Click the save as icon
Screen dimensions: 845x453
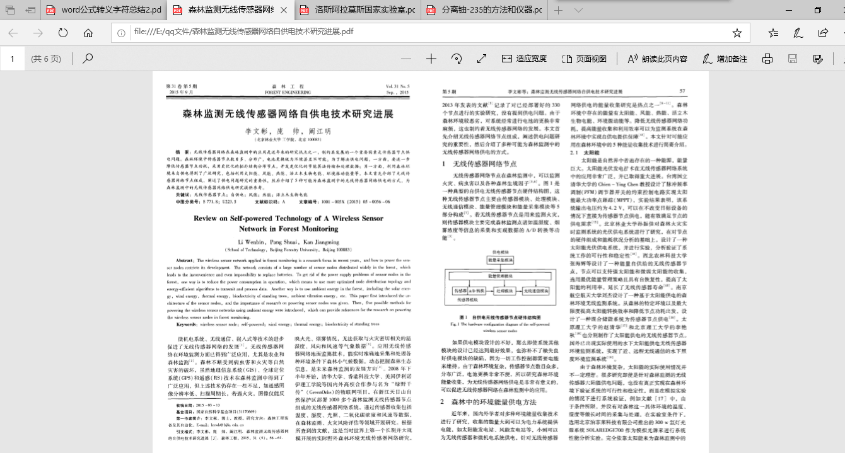[818, 59]
